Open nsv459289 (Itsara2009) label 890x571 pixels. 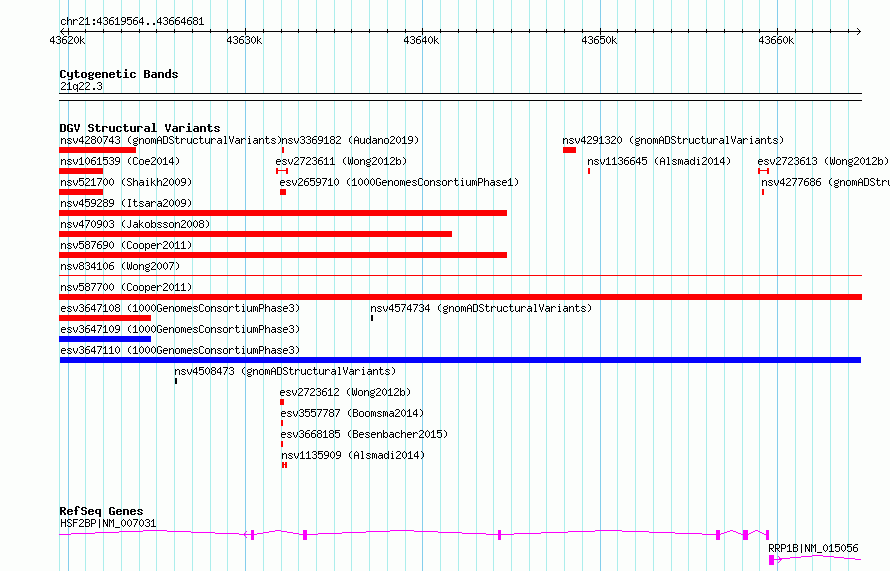pos(126,203)
